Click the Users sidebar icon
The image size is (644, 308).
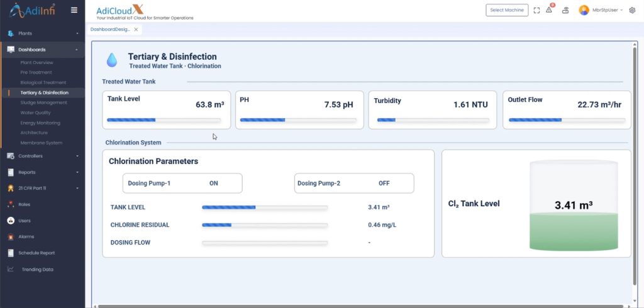coord(11,221)
